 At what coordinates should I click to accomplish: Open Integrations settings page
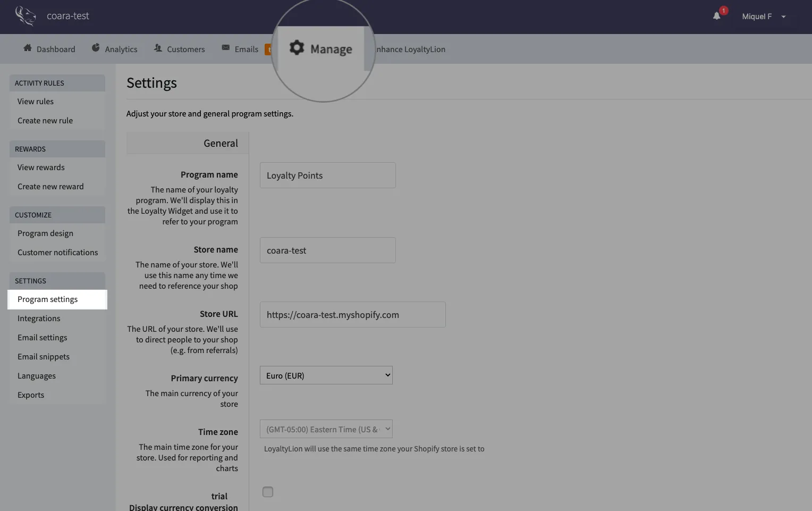[x=39, y=319]
